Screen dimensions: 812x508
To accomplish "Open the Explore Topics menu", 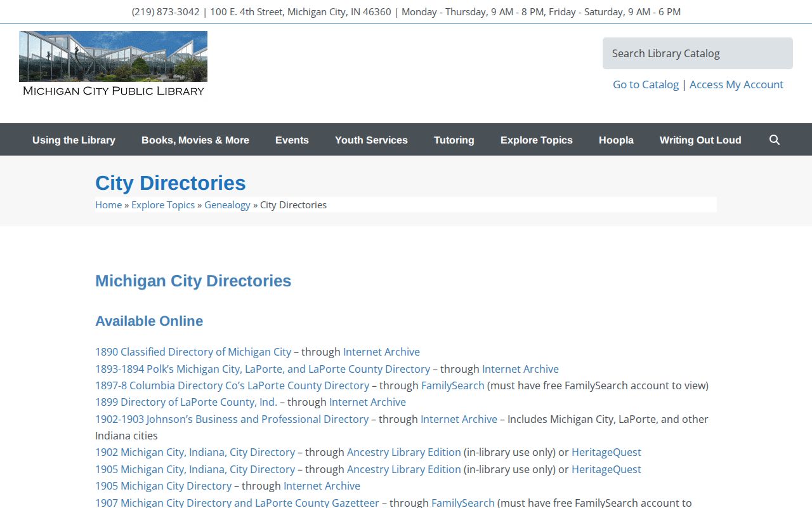I will pos(537,140).
